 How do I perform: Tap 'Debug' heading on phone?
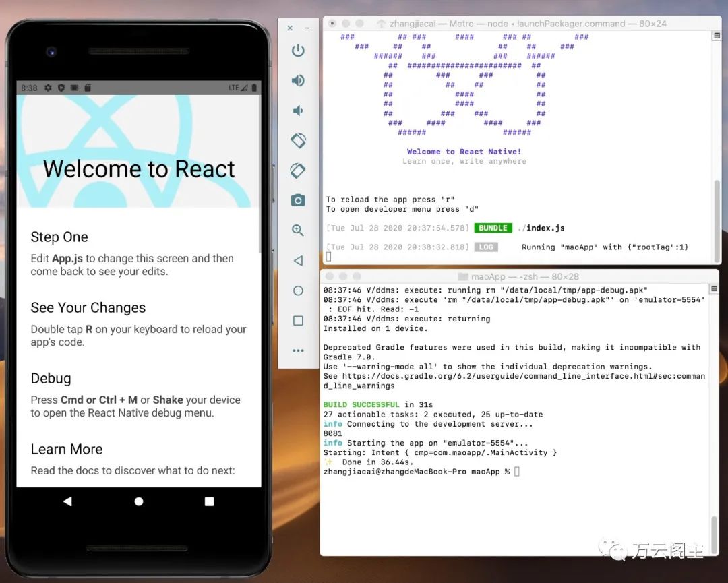click(51, 378)
